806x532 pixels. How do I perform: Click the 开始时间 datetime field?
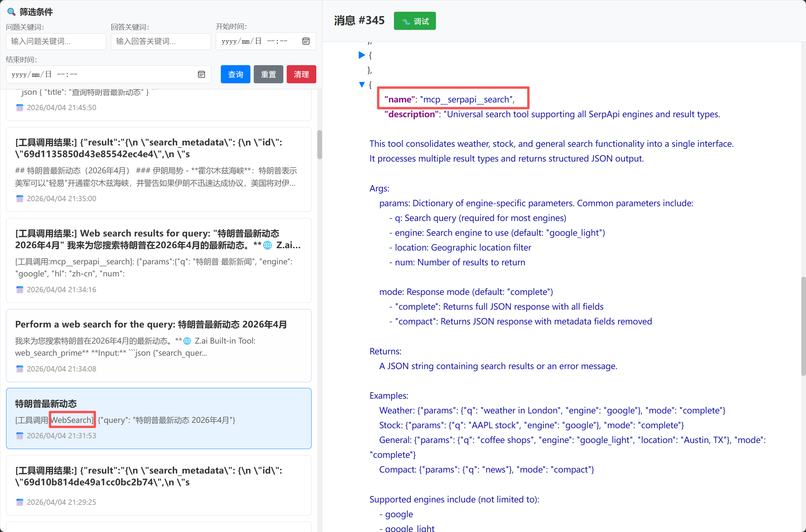pos(266,41)
